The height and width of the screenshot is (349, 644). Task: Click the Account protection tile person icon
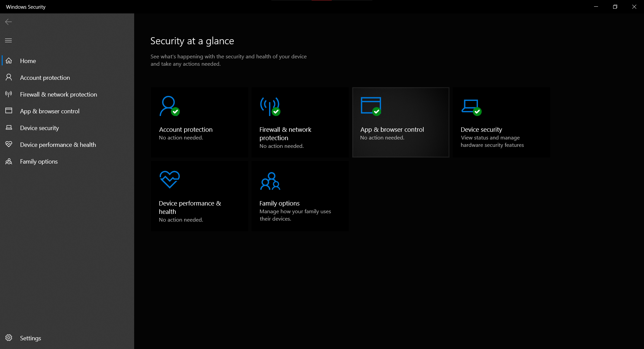coord(169,106)
